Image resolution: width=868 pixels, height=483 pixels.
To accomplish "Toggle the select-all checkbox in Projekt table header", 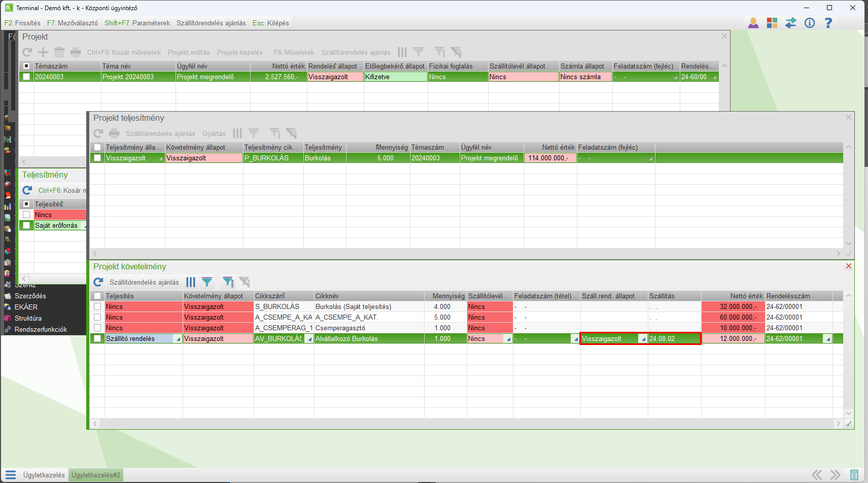I will pyautogui.click(x=26, y=66).
